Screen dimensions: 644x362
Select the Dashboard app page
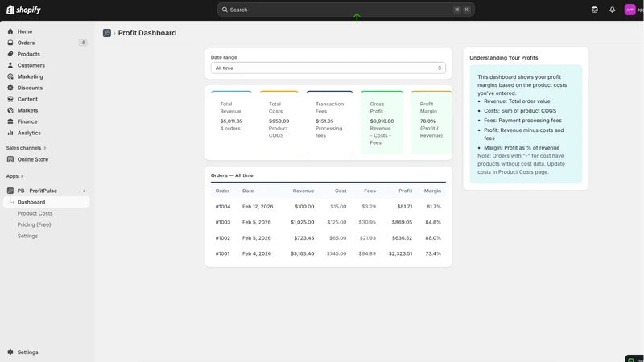pos(46,202)
